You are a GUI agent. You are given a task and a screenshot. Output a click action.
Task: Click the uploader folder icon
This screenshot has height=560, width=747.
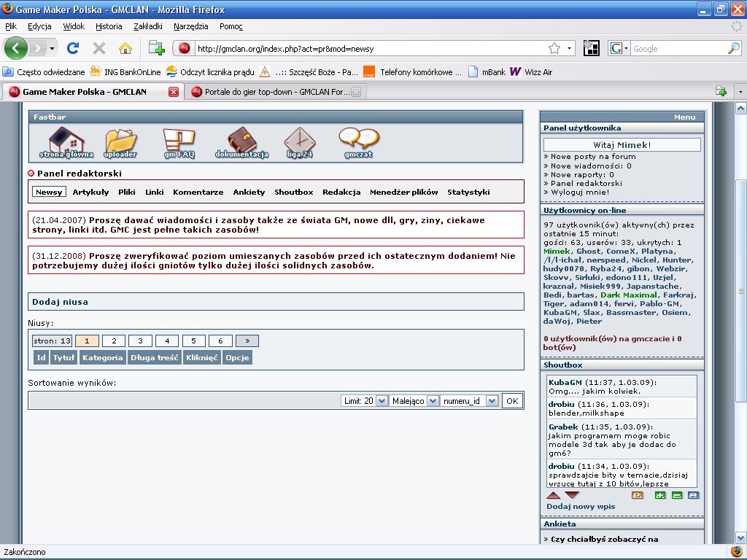point(120,141)
